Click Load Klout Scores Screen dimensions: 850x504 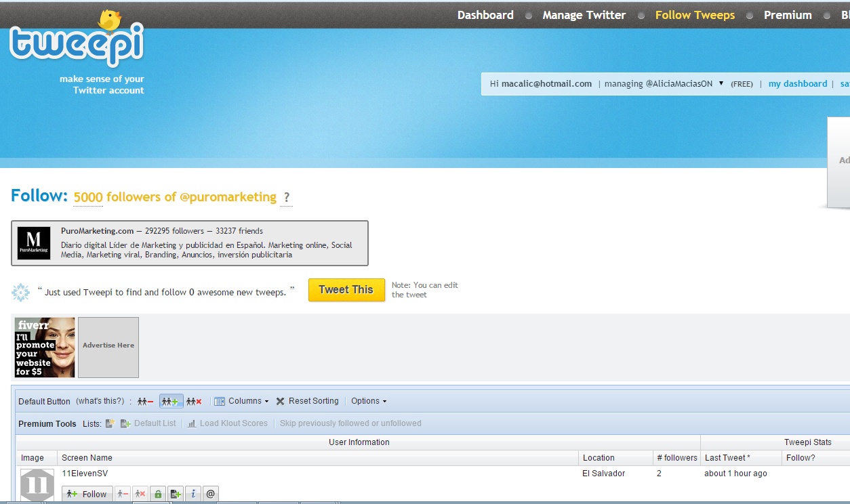click(228, 423)
